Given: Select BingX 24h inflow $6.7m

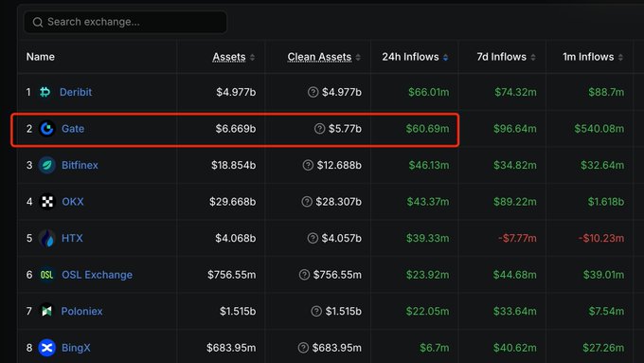Looking at the screenshot, I should pos(434,348).
